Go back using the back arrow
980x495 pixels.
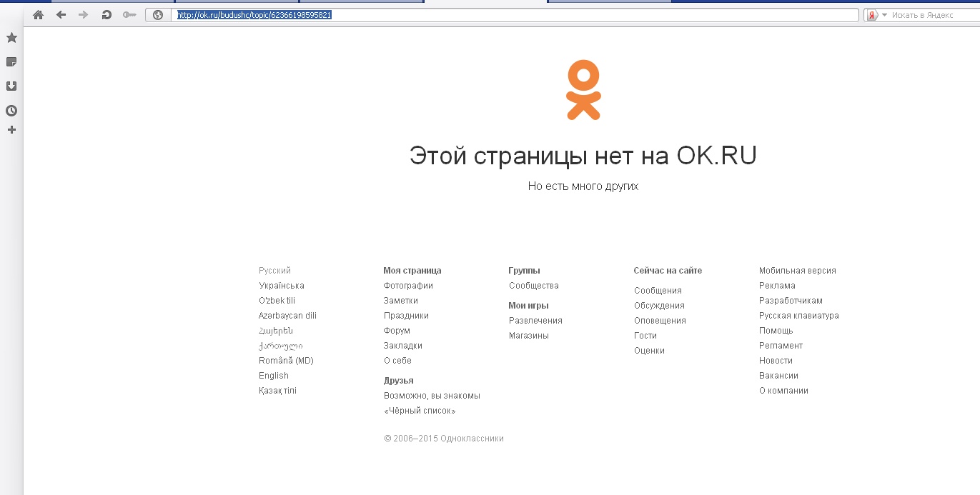[61, 15]
